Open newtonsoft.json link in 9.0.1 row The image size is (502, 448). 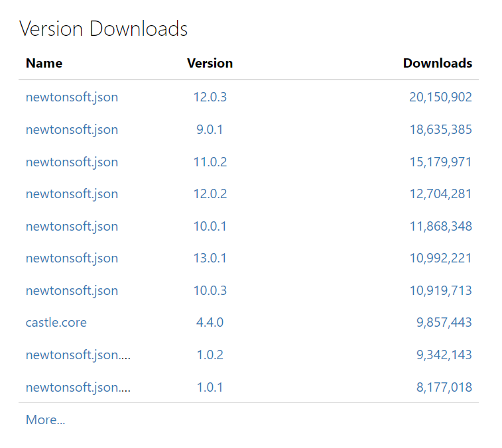point(72,130)
